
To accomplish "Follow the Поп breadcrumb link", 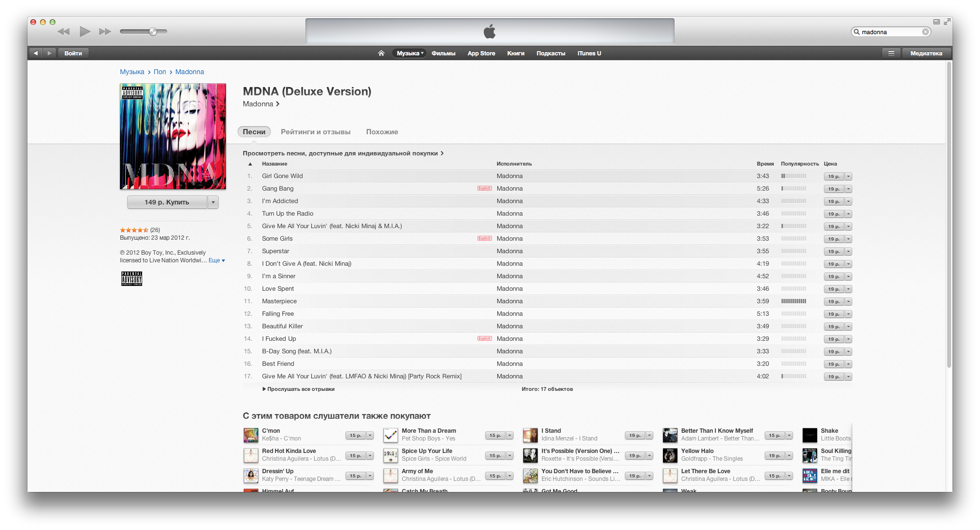I will 159,72.
